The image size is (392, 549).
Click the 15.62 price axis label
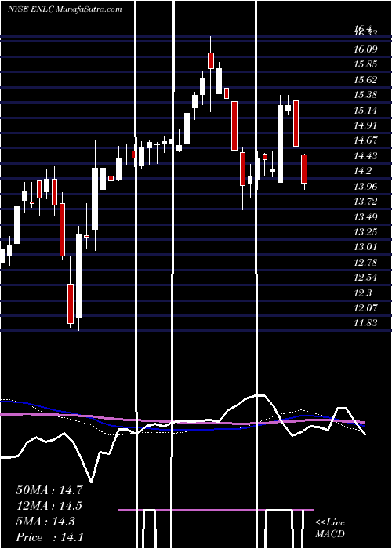(x=365, y=80)
